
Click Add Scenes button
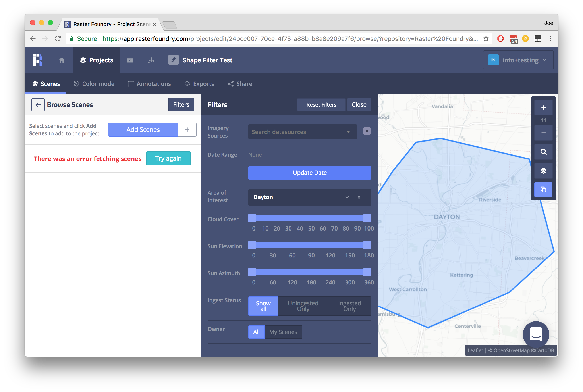pos(143,129)
